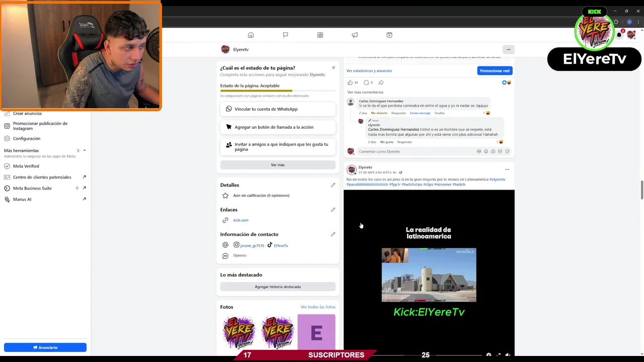Click 'Ver más comentarios'
644x362 pixels.
[365, 92]
